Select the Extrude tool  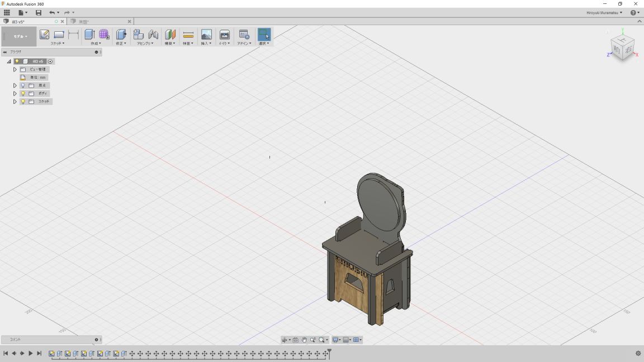pyautogui.click(x=89, y=35)
